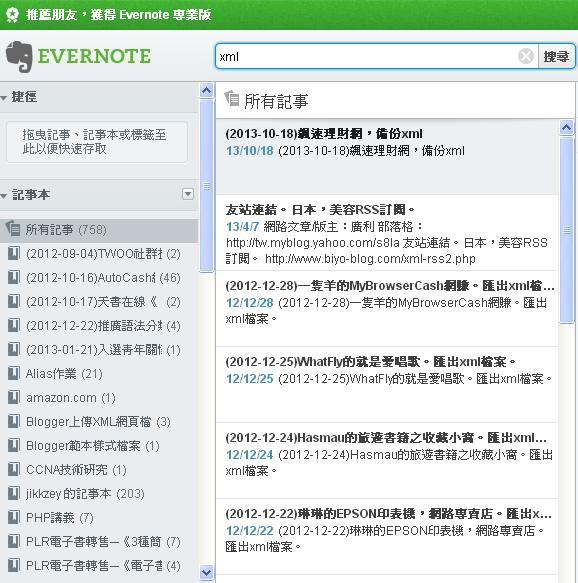Open note (2012-12-28)一隻羊的MyBrowserCash網賺
The width and height of the screenshot is (578, 583).
pos(387,309)
